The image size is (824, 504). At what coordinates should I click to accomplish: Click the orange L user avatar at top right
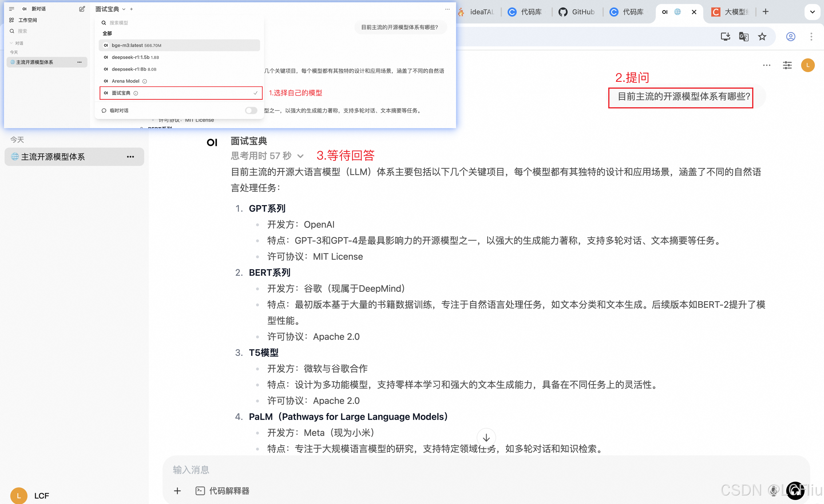pos(808,65)
